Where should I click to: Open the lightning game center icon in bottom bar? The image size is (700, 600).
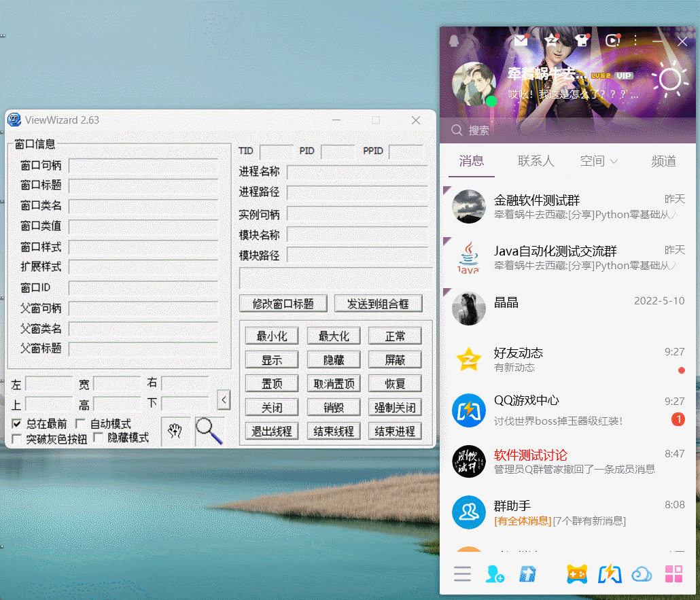[610, 574]
